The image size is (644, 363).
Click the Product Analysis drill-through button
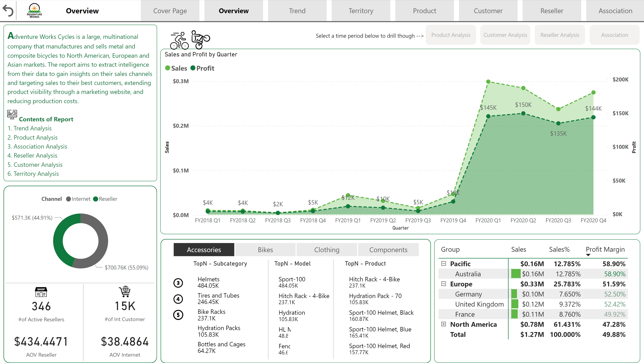point(450,35)
